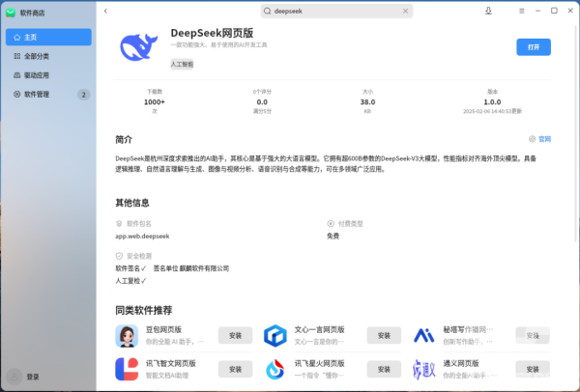Click the 38.0 size value

pyautogui.click(x=367, y=102)
